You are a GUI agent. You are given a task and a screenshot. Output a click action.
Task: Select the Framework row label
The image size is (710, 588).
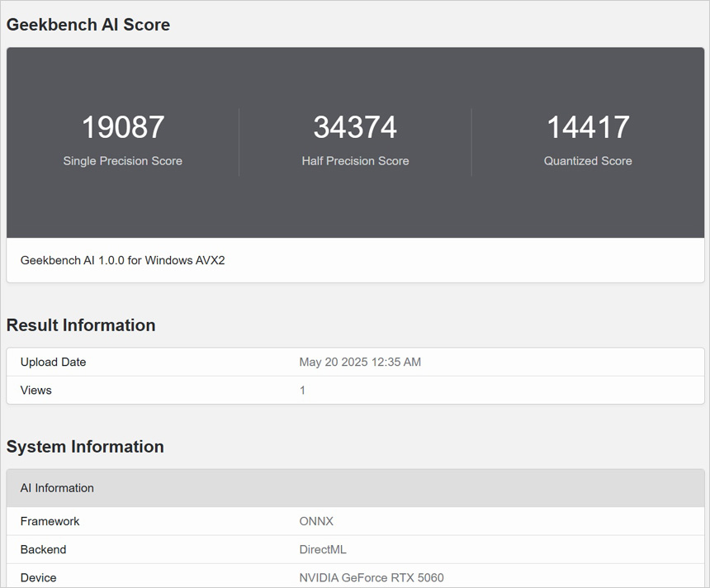[x=50, y=521]
